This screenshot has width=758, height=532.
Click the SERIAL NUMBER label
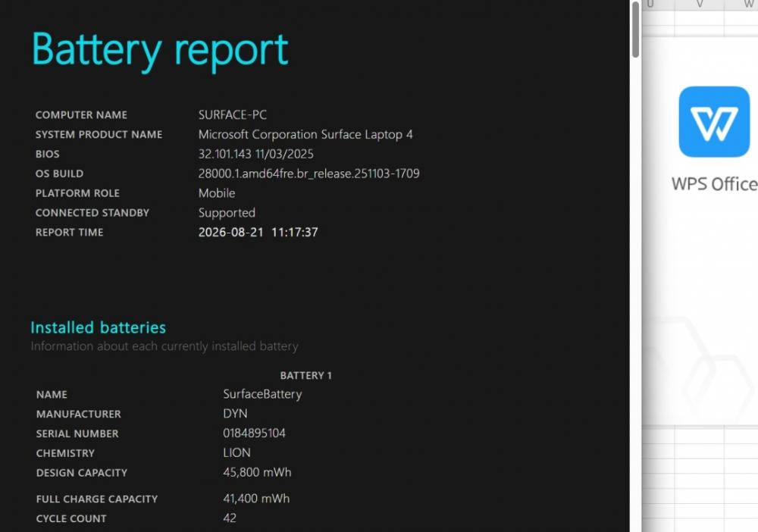click(x=77, y=434)
